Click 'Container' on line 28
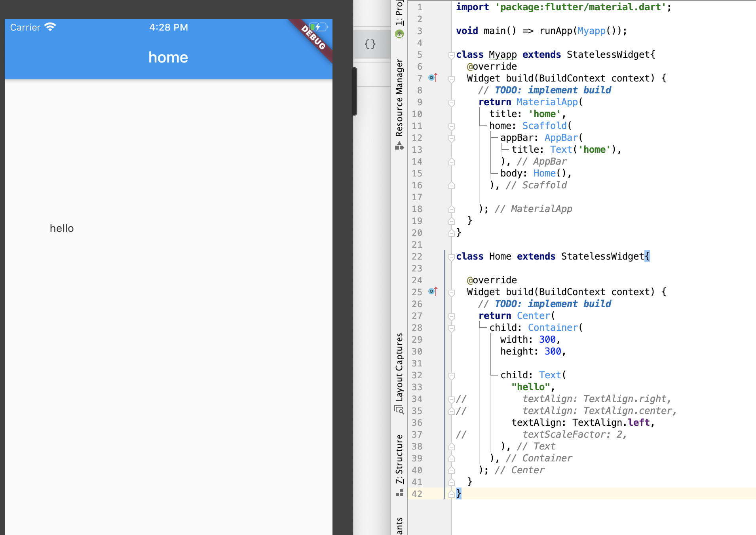Screen dimensions: 756x535 [x=553, y=328]
